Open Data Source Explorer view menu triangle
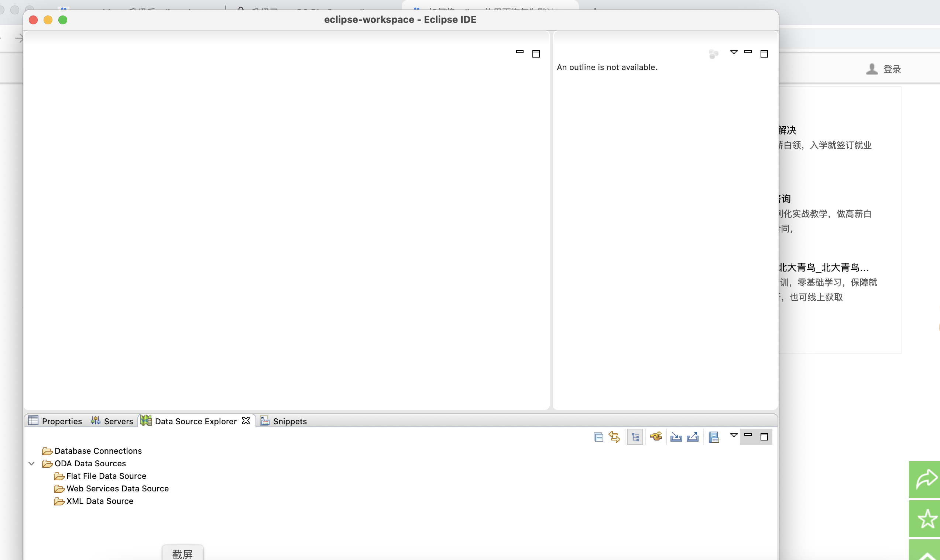This screenshot has width=940, height=560. [x=734, y=435]
